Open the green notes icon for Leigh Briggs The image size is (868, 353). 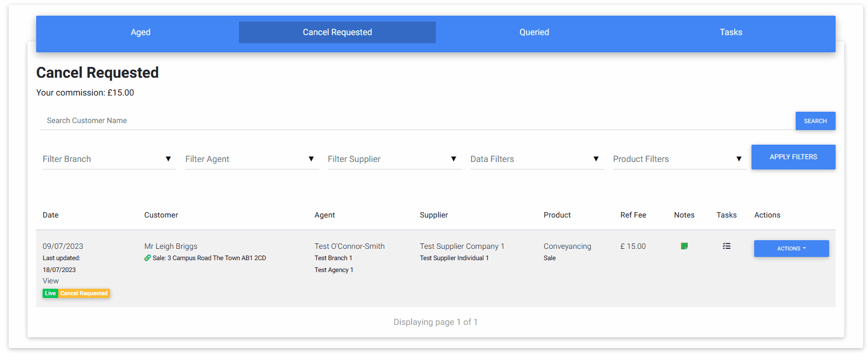pos(684,246)
